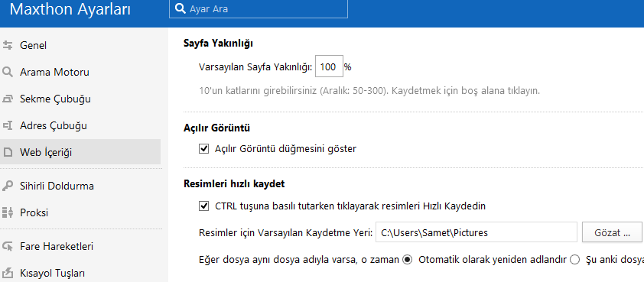This screenshot has width=644, height=282.
Task: Click the C:\Users\Samet\Pictures path field
Action: point(476,233)
